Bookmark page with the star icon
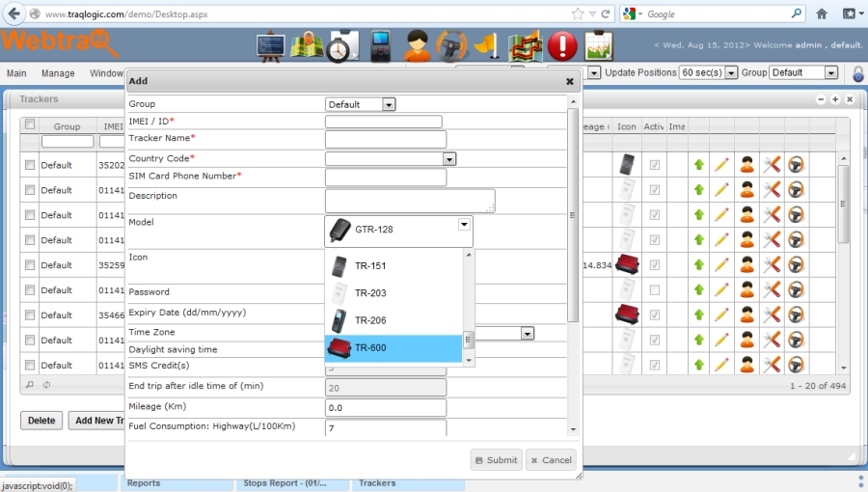The height and width of the screenshot is (492, 868). (x=578, y=14)
